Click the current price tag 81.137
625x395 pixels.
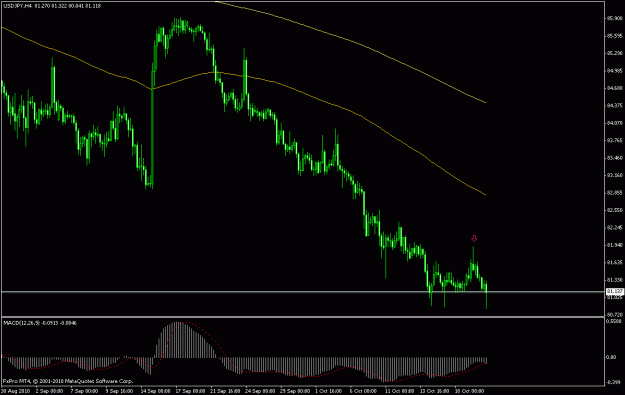(x=615, y=291)
